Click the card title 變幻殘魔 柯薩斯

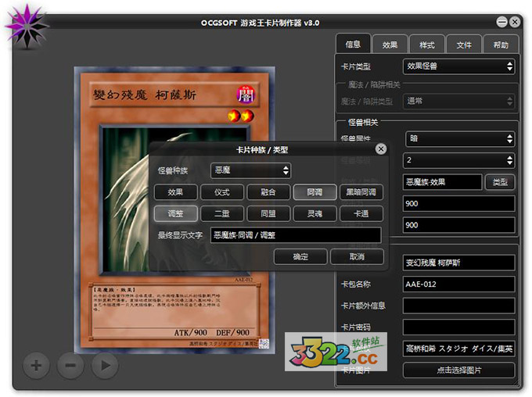coord(145,95)
